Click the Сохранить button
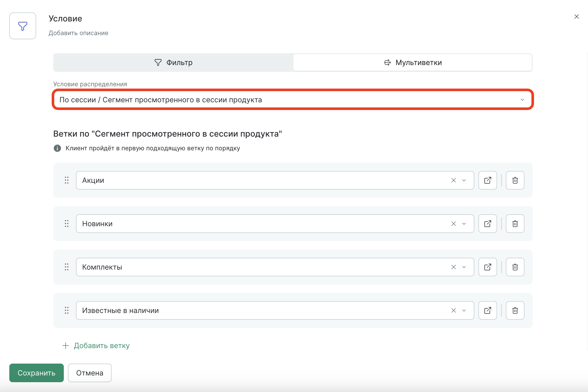Image resolution: width=588 pixels, height=392 pixels. click(x=36, y=373)
